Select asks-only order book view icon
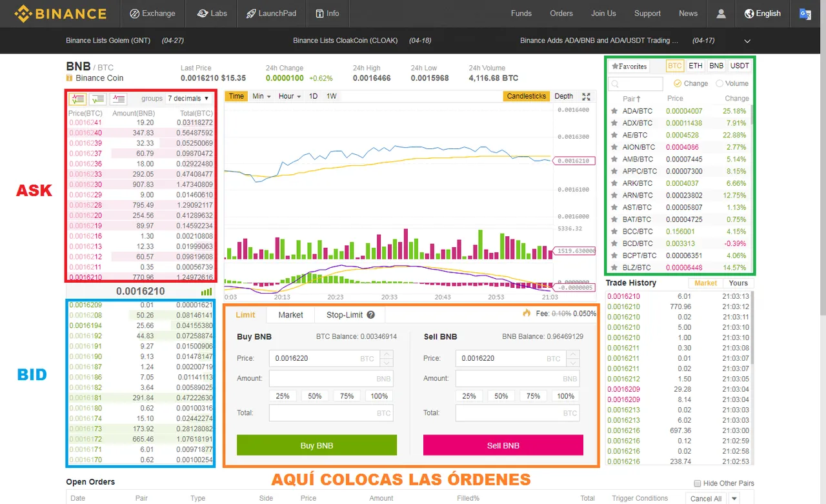The image size is (826, 504). click(119, 99)
